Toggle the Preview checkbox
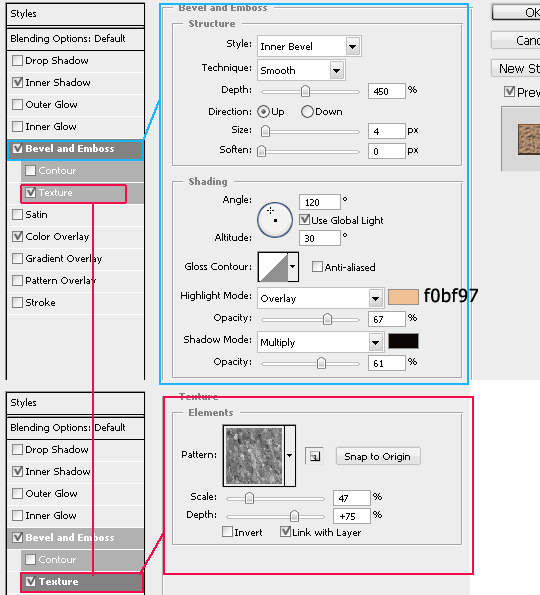540x595 pixels. pyautogui.click(x=510, y=92)
